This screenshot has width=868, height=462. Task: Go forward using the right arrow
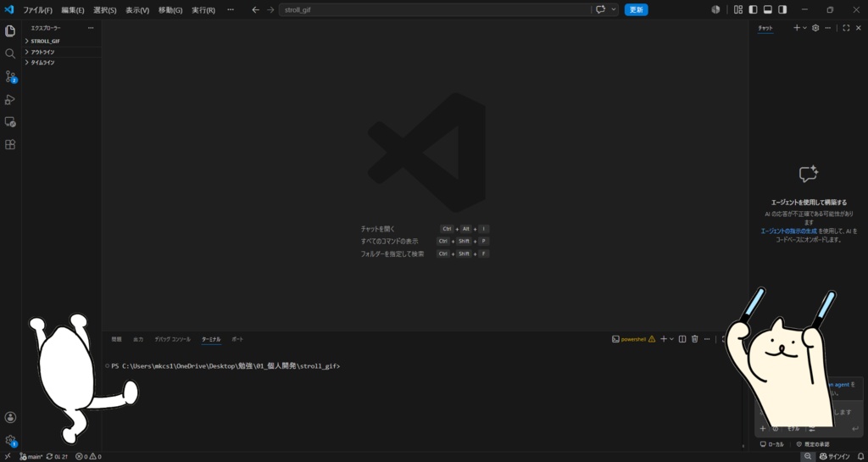coord(270,9)
